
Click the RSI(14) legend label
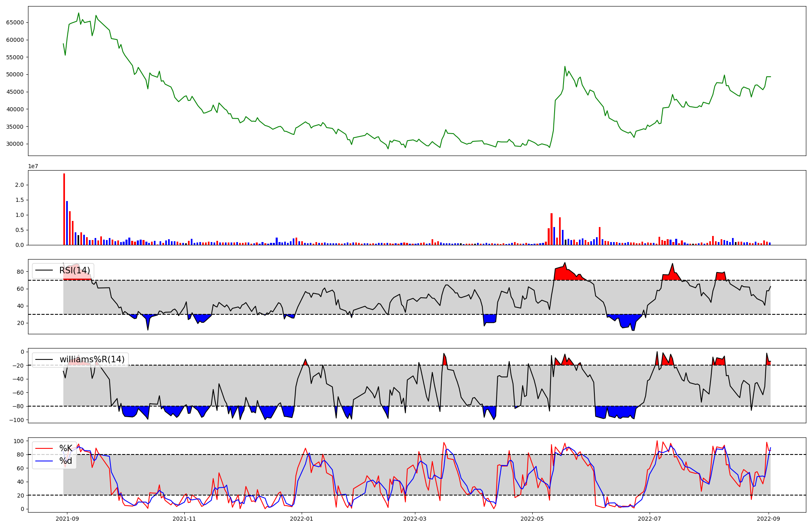75,270
